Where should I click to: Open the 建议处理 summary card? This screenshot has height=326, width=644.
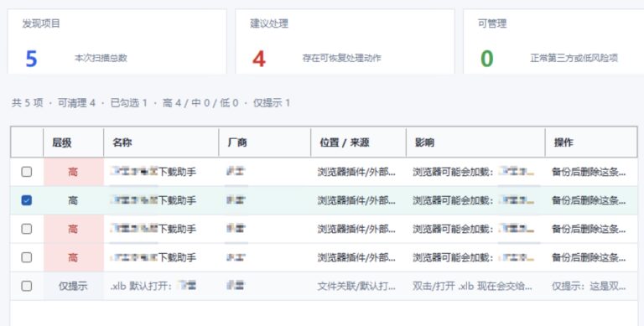(x=345, y=41)
